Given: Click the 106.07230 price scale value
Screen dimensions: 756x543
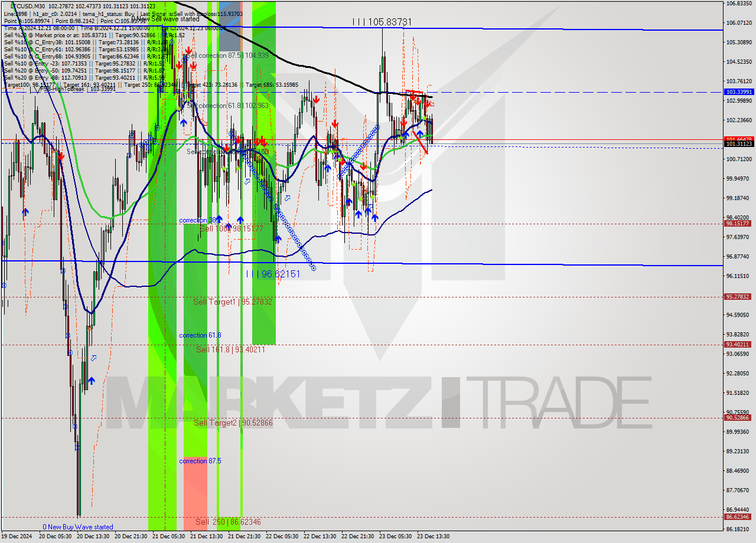Looking at the screenshot, I should coord(739,23).
